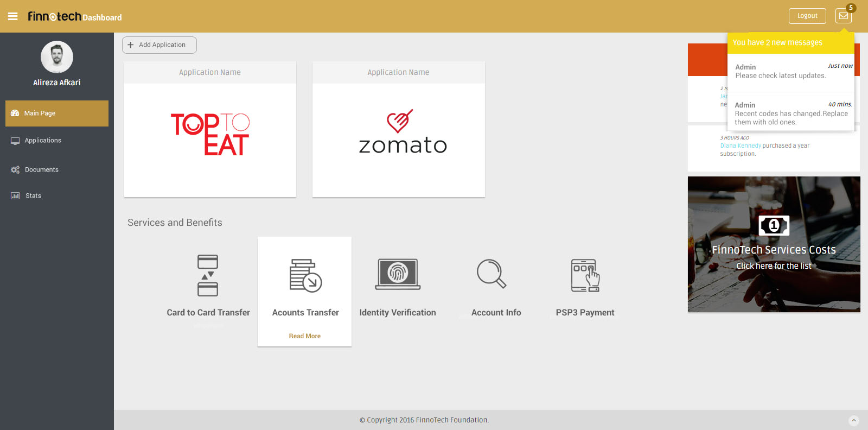
Task: Click the notification badge showing 5
Action: [x=851, y=8]
